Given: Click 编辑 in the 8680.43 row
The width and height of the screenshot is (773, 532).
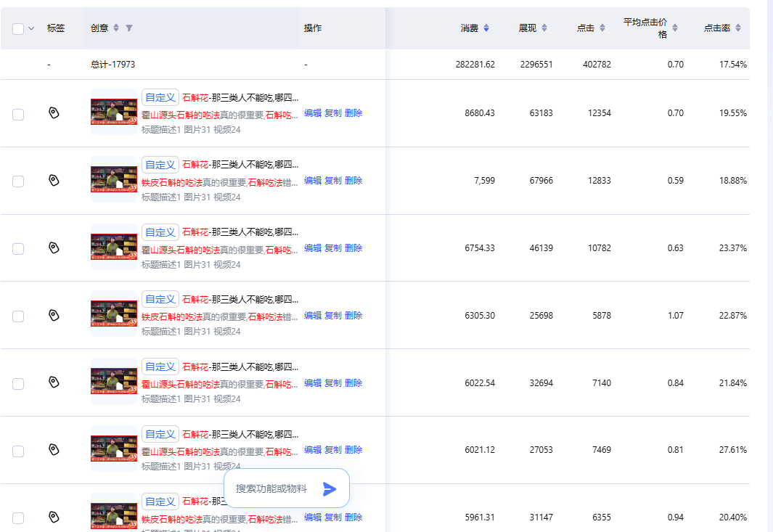Looking at the screenshot, I should (313, 113).
